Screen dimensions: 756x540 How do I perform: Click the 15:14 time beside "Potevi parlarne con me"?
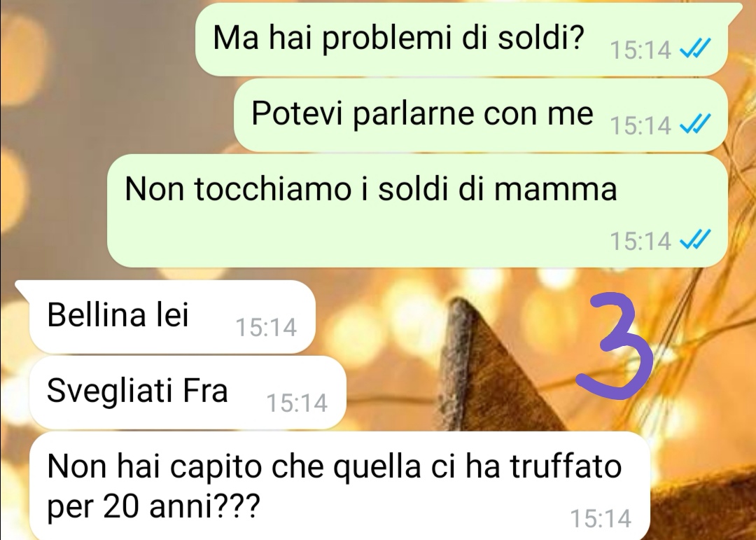[x=640, y=125]
